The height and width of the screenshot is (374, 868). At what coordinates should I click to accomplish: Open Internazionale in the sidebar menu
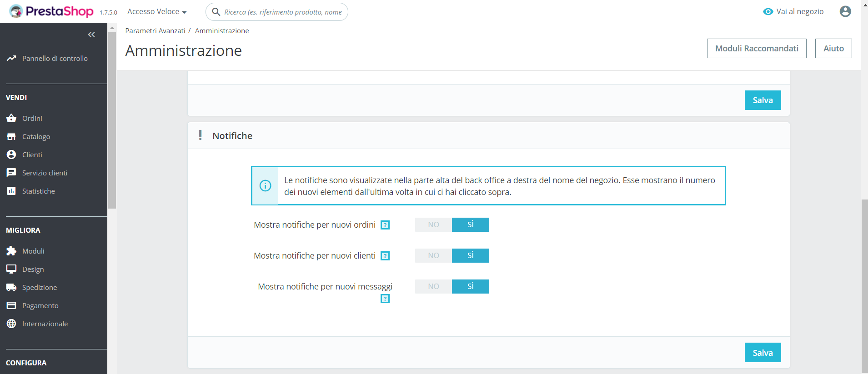tap(45, 324)
